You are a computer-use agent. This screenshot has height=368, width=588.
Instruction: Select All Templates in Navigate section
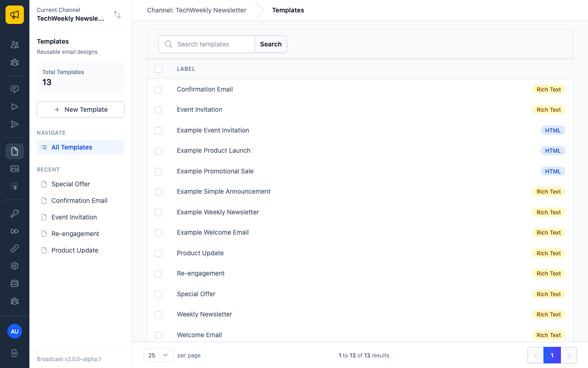point(80,147)
